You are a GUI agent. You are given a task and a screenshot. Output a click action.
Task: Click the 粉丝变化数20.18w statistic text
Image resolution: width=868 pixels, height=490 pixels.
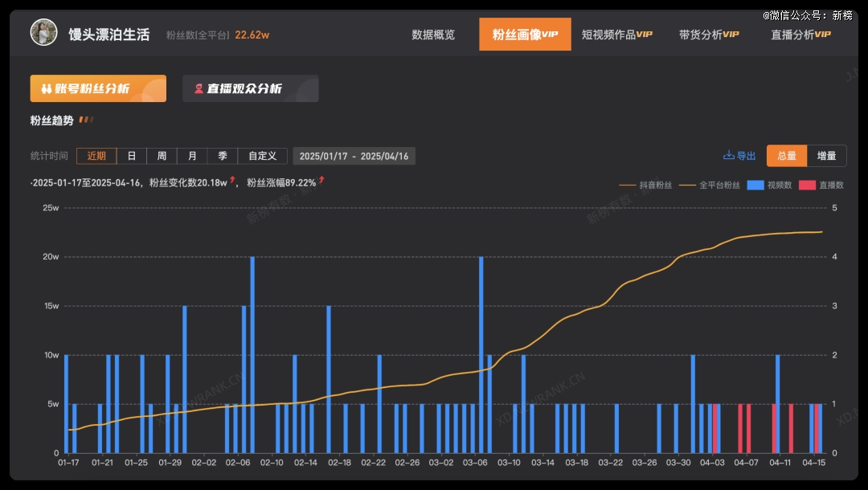(x=188, y=182)
